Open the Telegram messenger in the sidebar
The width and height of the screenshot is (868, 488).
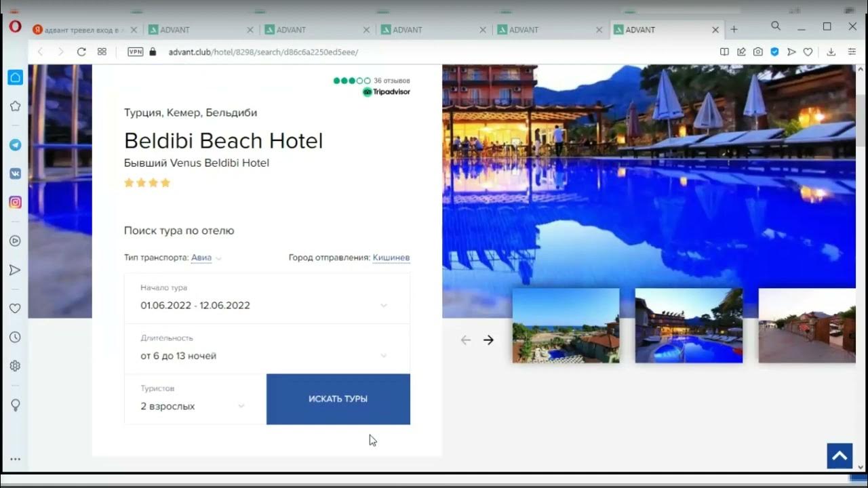click(15, 145)
